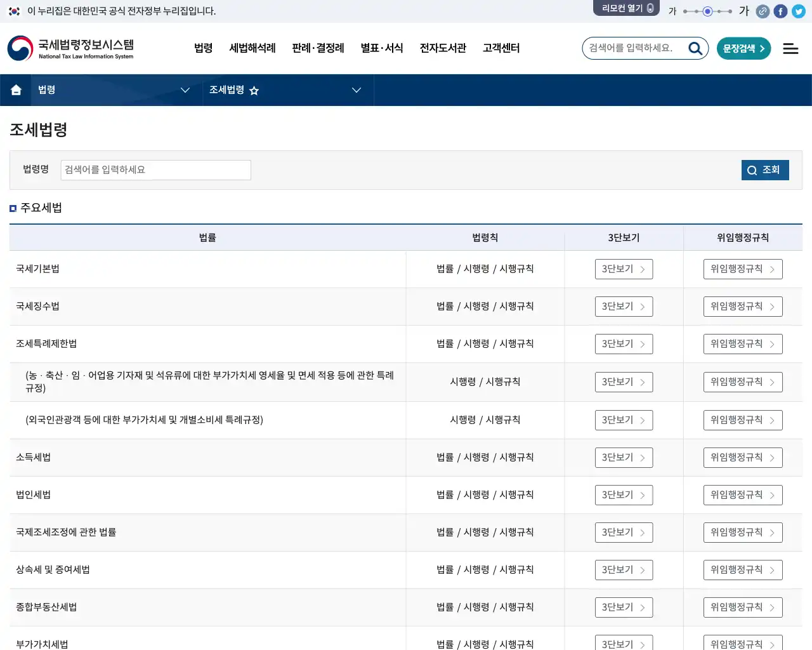Click the 문장검색 button
This screenshot has height=650, width=812.
[744, 48]
